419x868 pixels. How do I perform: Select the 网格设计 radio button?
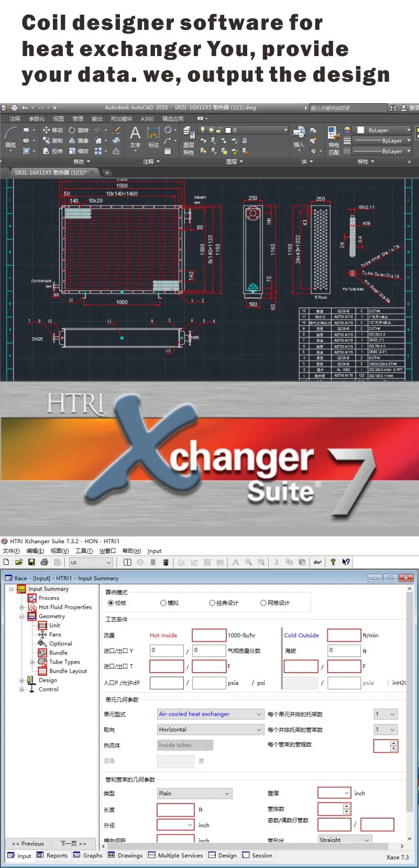(263, 603)
